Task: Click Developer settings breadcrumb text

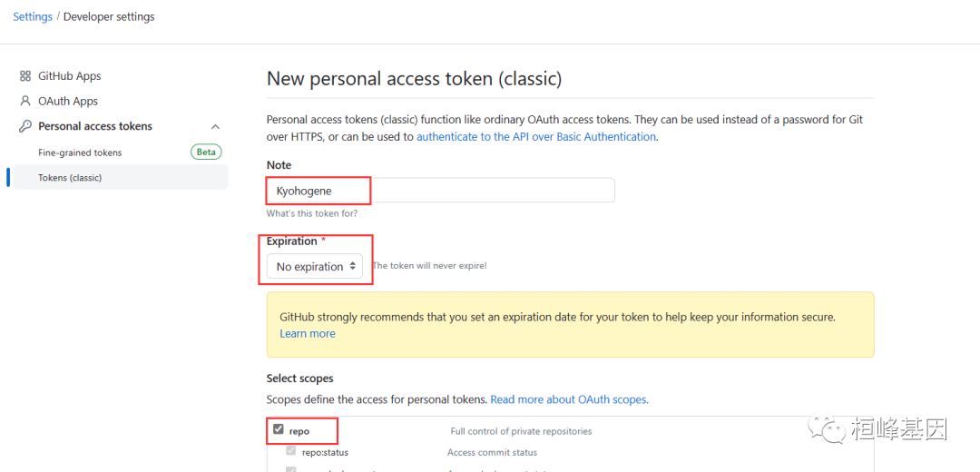Action: click(x=109, y=16)
